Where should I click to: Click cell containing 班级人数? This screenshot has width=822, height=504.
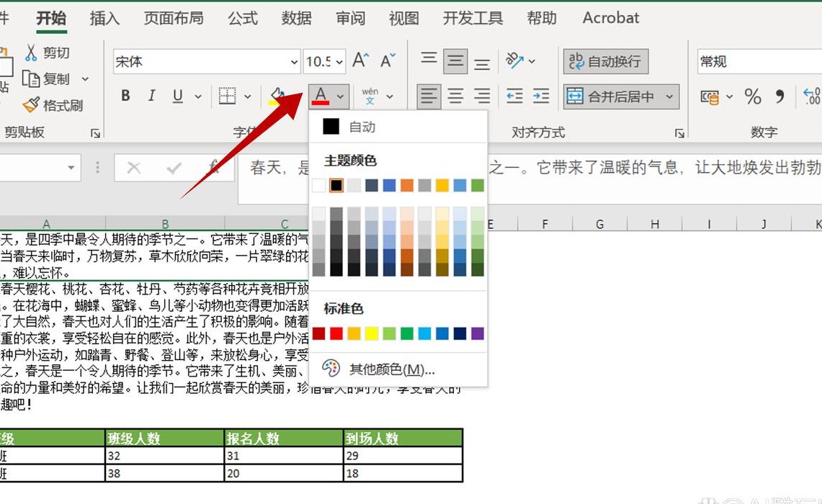point(164,438)
